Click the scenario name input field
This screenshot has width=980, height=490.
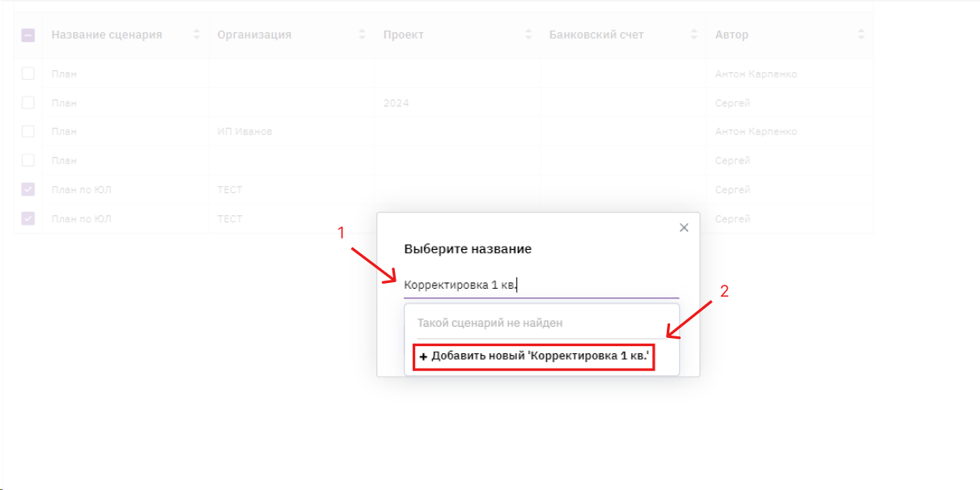[x=541, y=285]
